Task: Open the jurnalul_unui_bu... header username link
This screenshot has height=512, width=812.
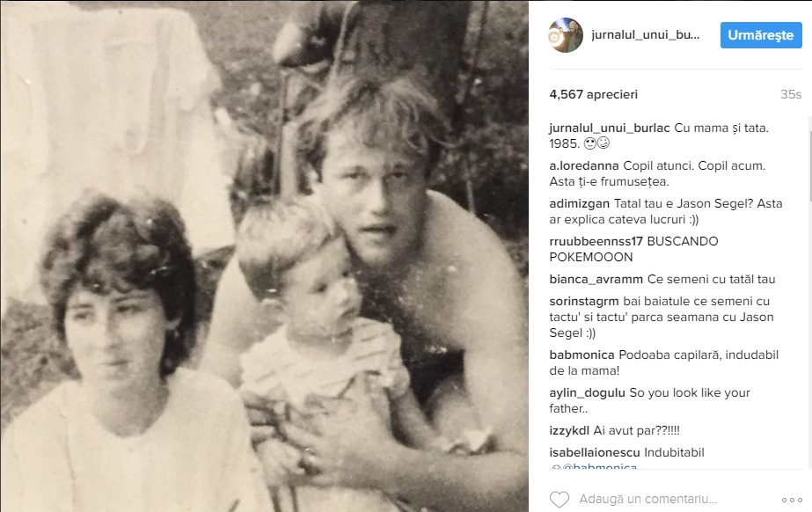Action: (645, 35)
